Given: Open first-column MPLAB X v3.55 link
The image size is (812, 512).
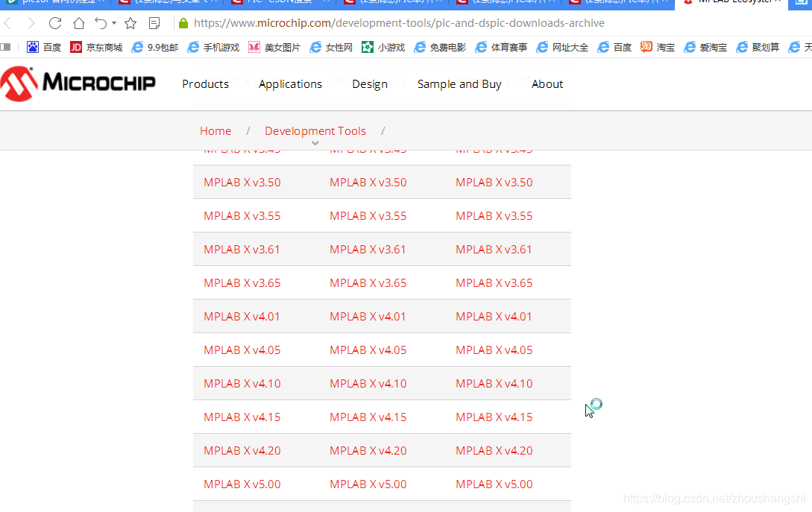Looking at the screenshot, I should pos(242,216).
